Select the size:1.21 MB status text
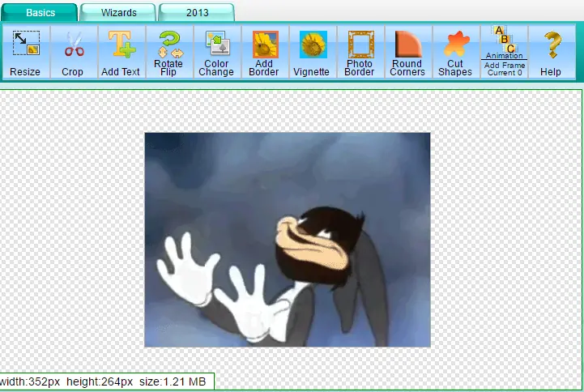The width and height of the screenshot is (584, 392). (173, 381)
